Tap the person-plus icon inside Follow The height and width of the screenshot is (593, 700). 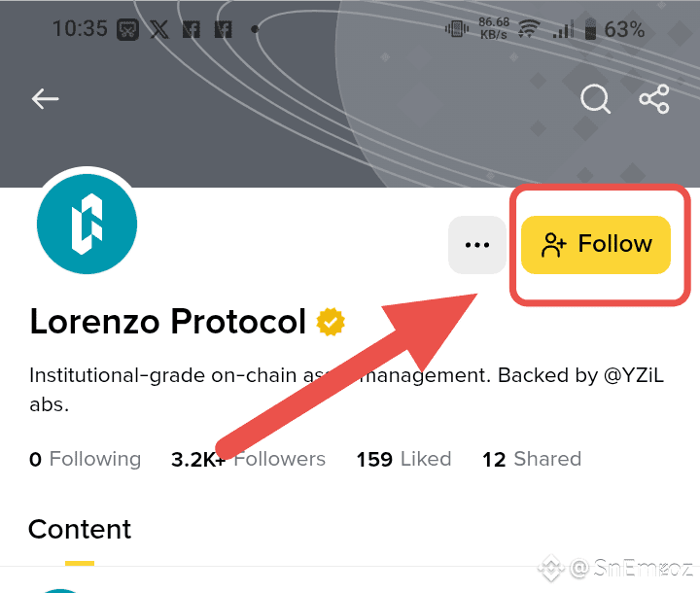(554, 245)
